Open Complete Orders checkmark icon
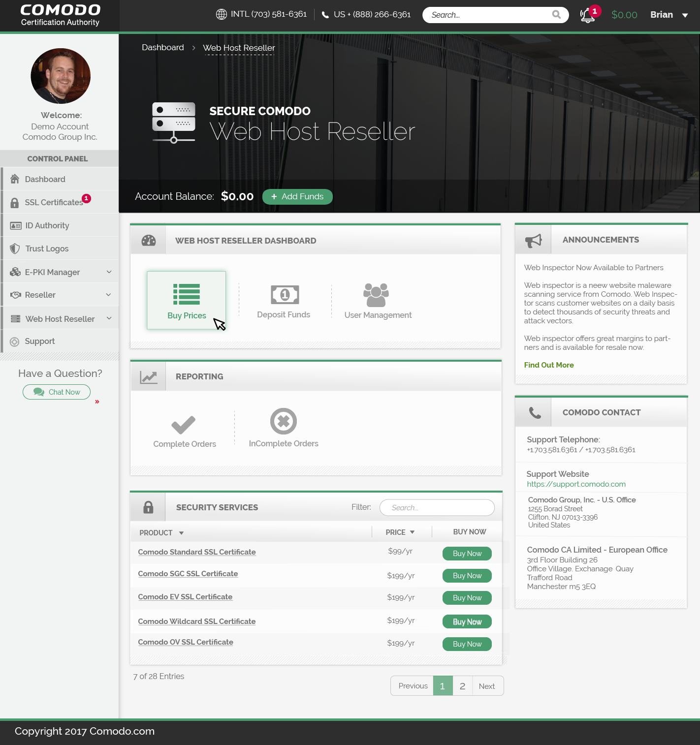This screenshot has width=700, height=745. click(x=184, y=425)
